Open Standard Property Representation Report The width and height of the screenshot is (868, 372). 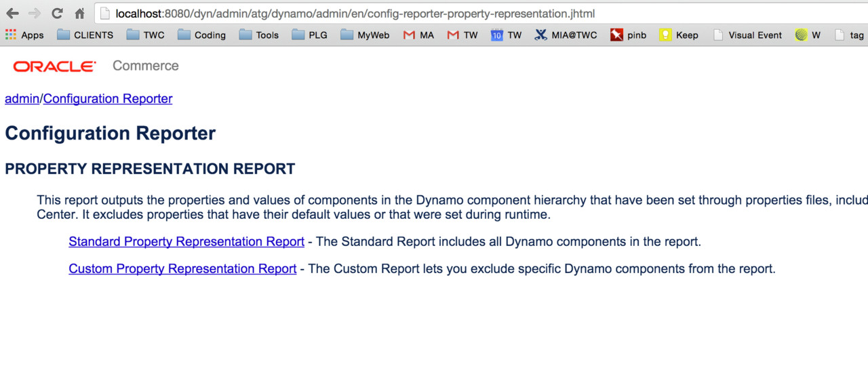[x=186, y=242]
